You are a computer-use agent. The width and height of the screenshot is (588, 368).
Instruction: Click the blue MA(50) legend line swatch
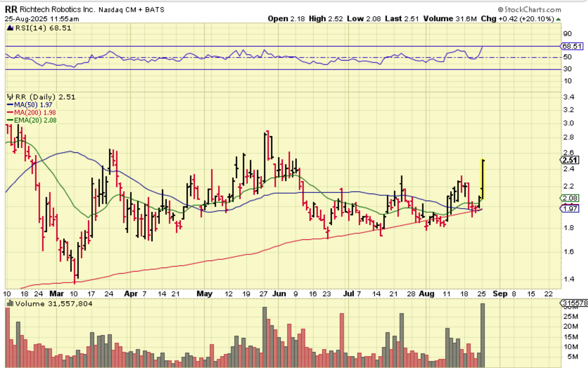[x=10, y=105]
